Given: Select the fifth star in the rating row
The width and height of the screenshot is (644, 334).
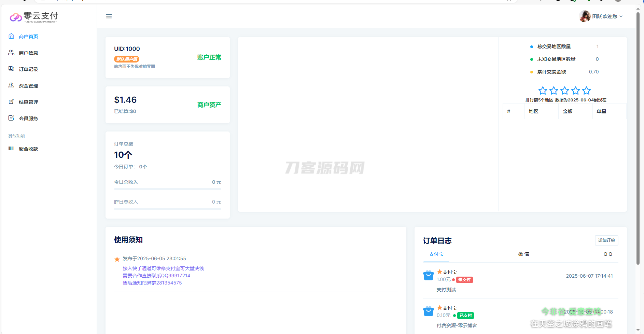Looking at the screenshot, I should pyautogui.click(x=586, y=90).
